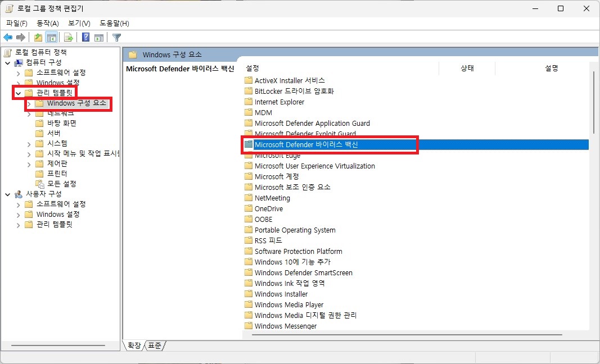This screenshot has width=600, height=364.
Task: Click the 모든 설정 settings folder icon
Action: [39, 184]
